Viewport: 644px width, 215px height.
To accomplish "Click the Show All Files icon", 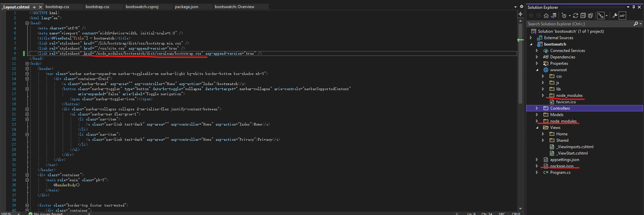I will point(590,16).
